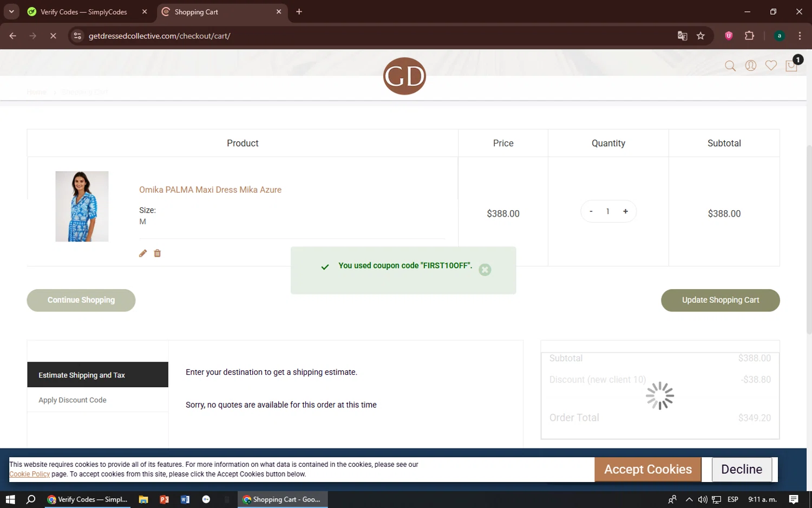Viewport: 812px width, 508px height.
Task: Open Windows taskbar search
Action: pyautogui.click(x=31, y=499)
